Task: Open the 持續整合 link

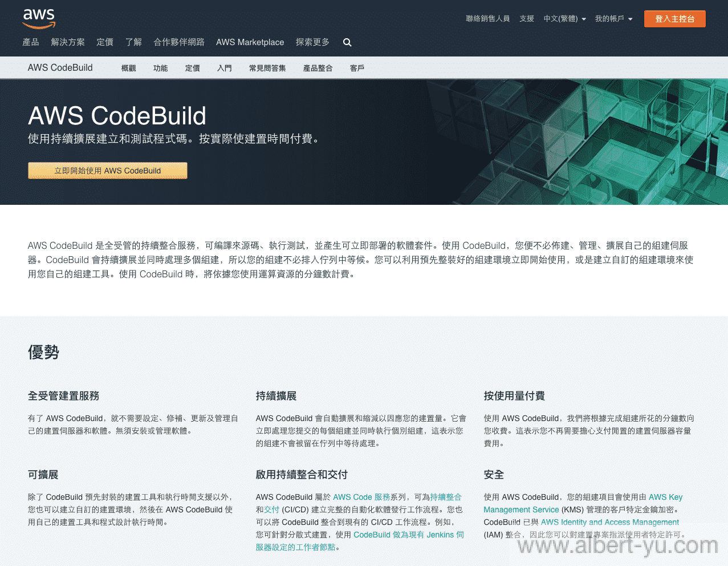Action: click(x=446, y=497)
